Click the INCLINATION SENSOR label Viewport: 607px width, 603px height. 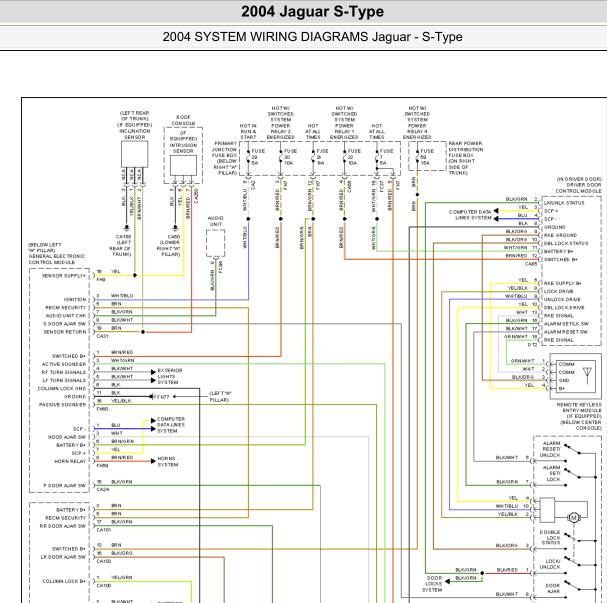[135, 134]
